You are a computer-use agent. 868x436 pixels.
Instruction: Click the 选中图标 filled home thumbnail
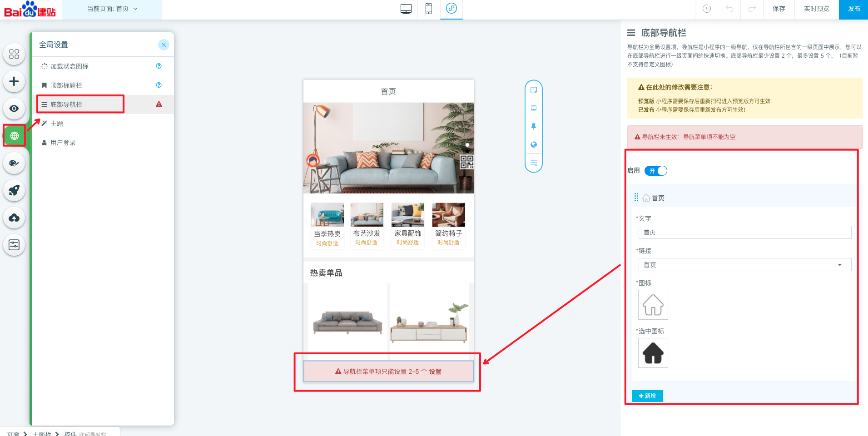[653, 353]
